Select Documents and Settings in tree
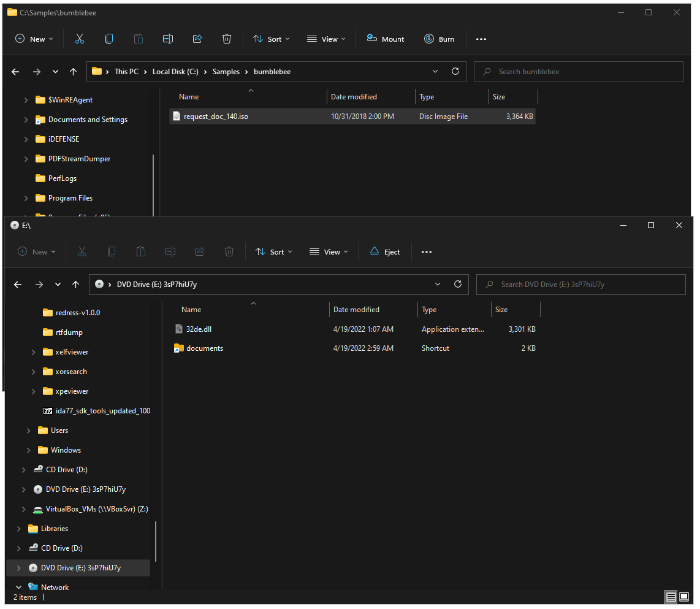This screenshot has width=700, height=609. point(88,120)
